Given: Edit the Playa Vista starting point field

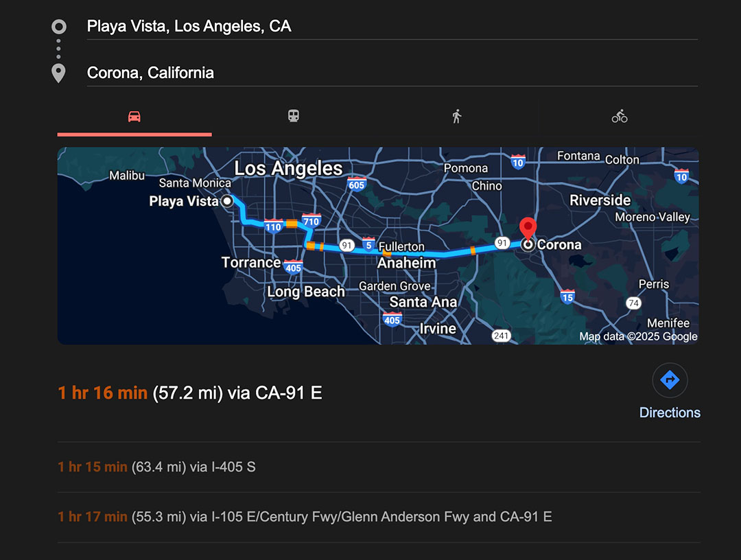Looking at the screenshot, I should (x=391, y=27).
